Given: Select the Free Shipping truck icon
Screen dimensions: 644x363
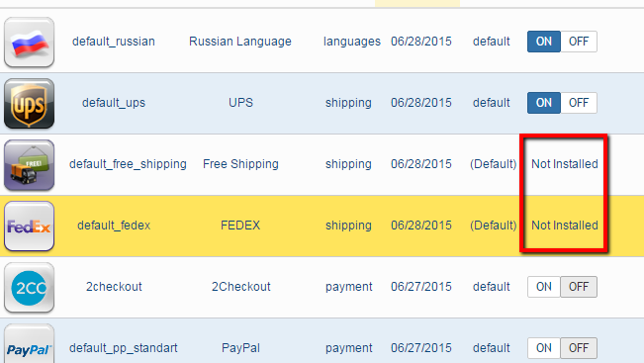Looking at the screenshot, I should coord(29,164).
